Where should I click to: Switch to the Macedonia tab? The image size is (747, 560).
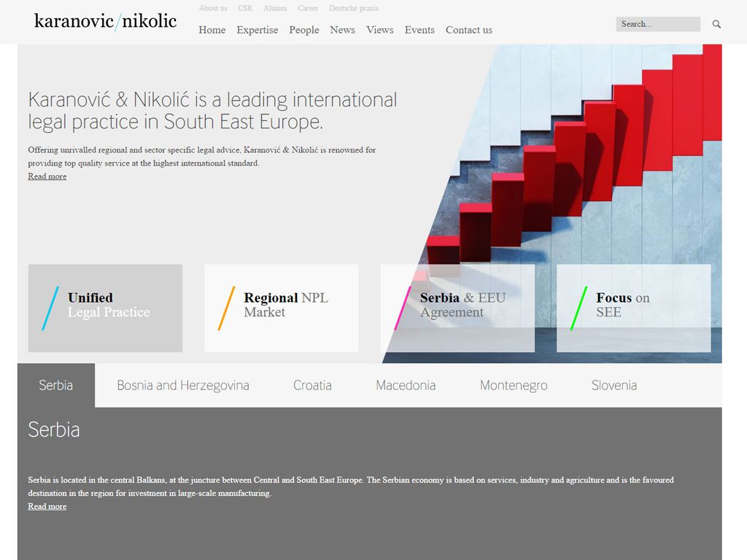pos(406,385)
